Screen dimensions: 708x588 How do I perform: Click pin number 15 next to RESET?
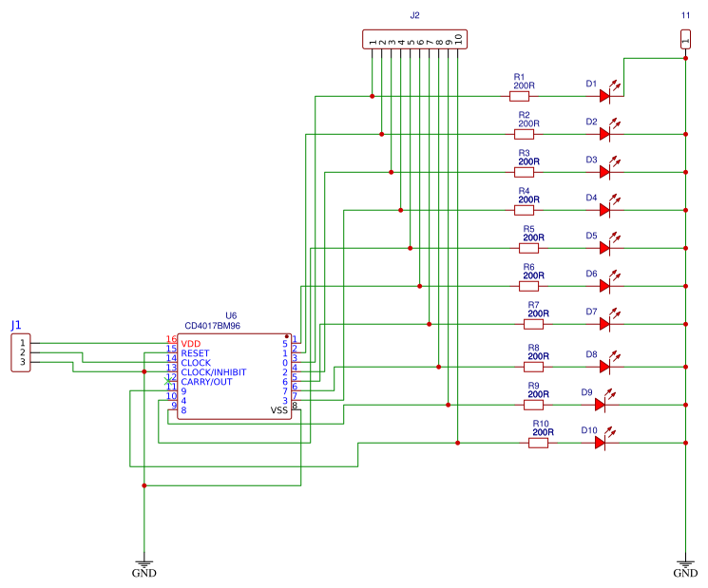click(171, 349)
